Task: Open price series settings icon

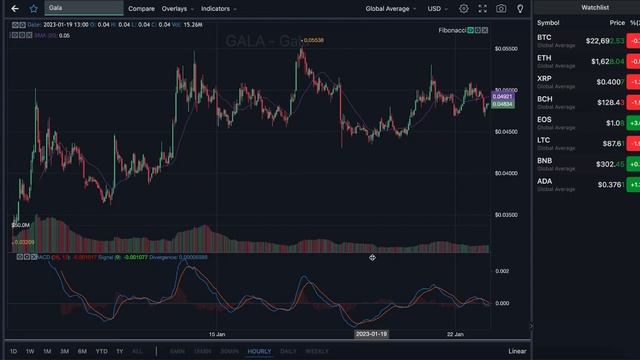Action: (22, 25)
